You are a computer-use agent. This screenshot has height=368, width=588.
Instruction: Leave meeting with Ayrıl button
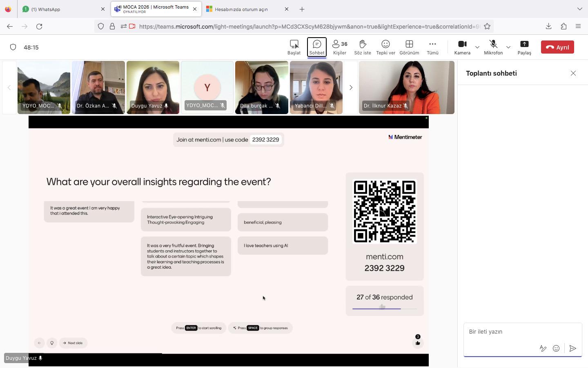click(557, 47)
